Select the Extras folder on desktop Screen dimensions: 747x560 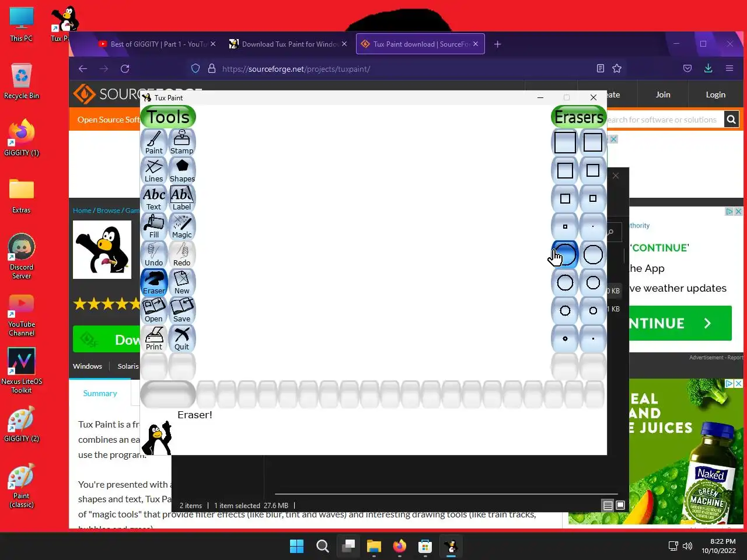[x=22, y=196]
